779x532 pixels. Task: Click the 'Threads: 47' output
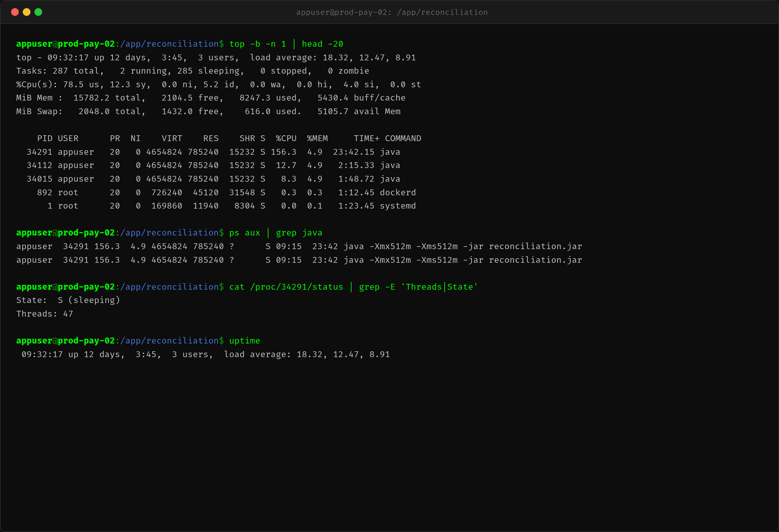tap(44, 314)
